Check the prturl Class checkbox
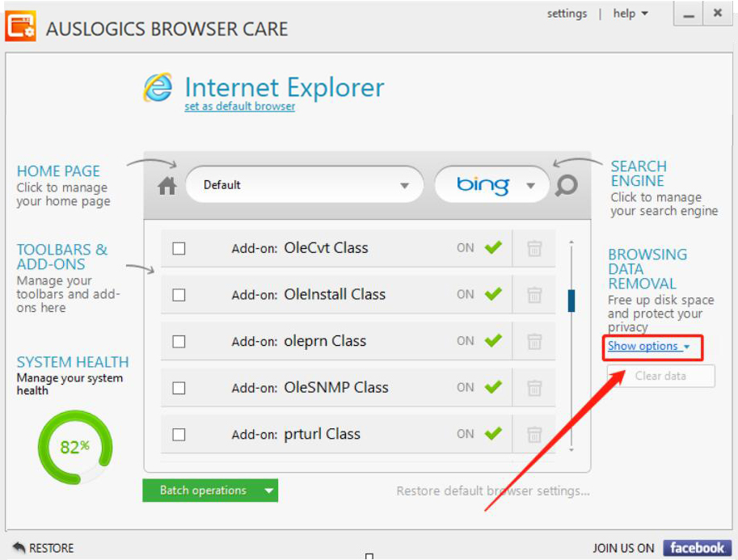The height and width of the screenshot is (560, 738). (179, 435)
